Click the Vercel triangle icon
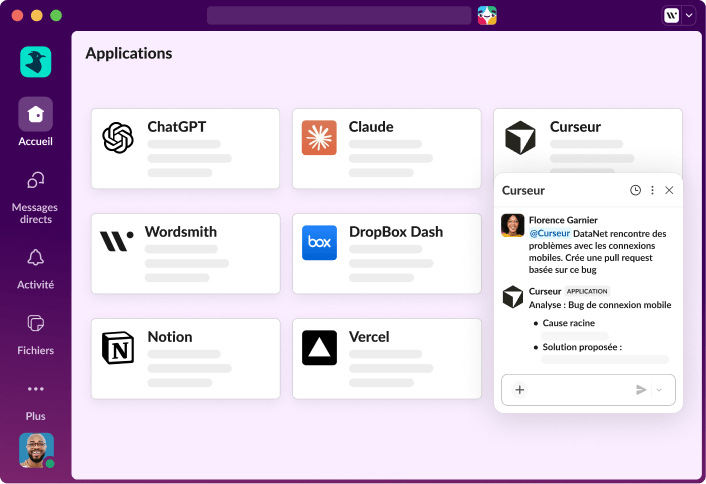This screenshot has width=706, height=484. pos(319,348)
